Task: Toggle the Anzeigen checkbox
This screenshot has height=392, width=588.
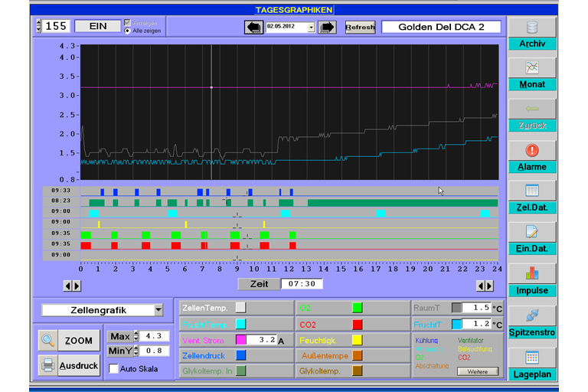Action: coord(127,22)
